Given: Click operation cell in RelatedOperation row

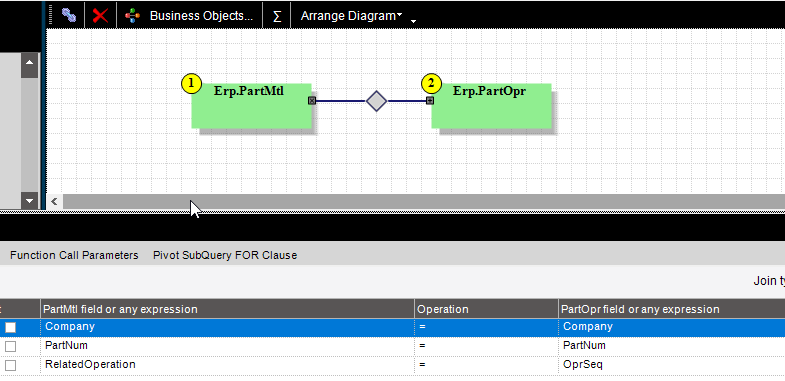Looking at the screenshot, I should point(486,365).
